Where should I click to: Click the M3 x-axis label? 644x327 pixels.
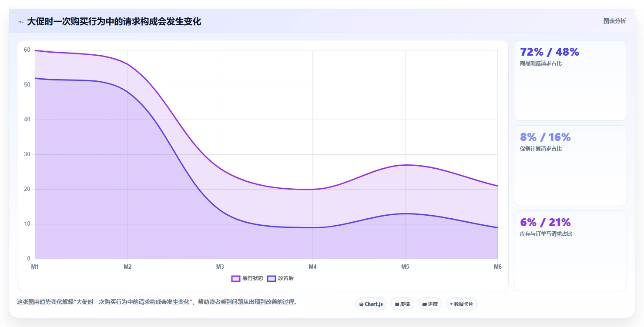pos(220,267)
